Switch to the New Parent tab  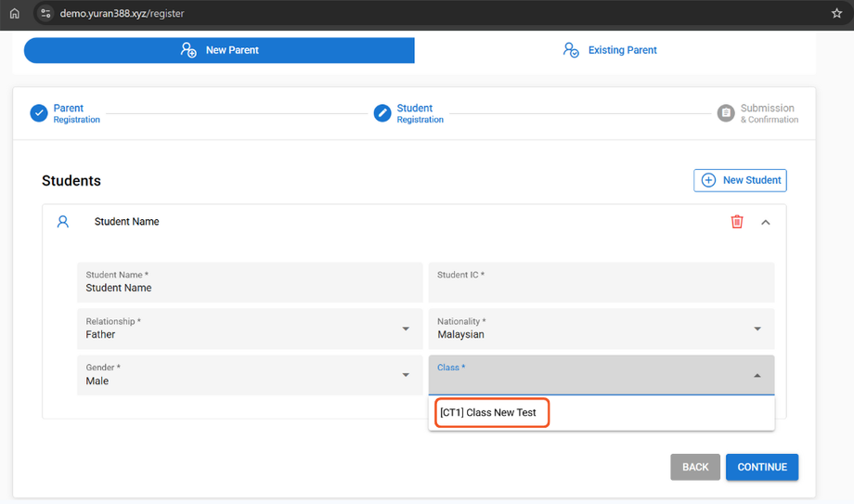pyautogui.click(x=219, y=50)
